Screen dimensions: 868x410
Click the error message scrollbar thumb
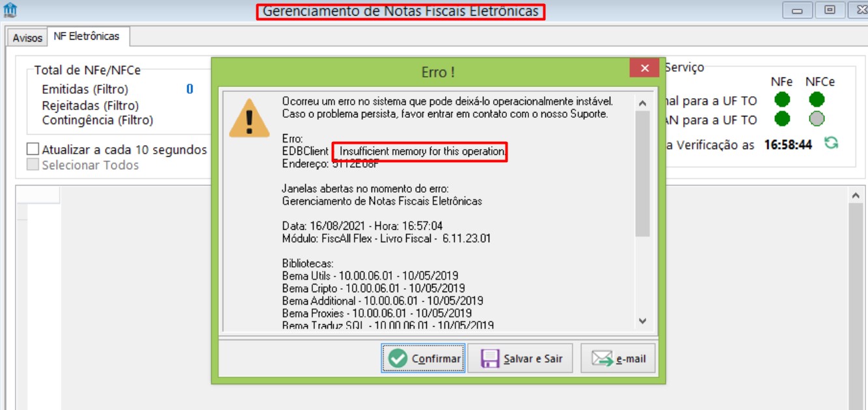pyautogui.click(x=642, y=174)
